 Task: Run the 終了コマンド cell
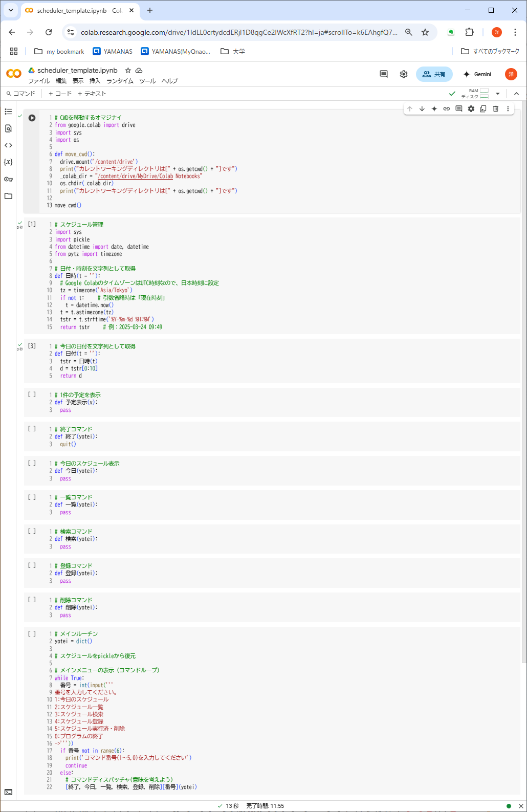tap(32, 429)
